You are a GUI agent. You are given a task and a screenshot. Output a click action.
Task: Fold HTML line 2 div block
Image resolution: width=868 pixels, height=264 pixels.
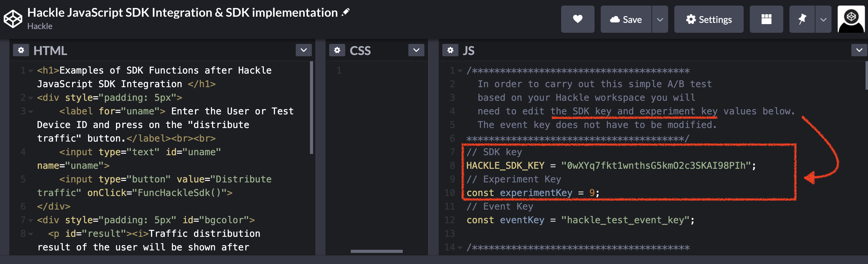point(31,98)
